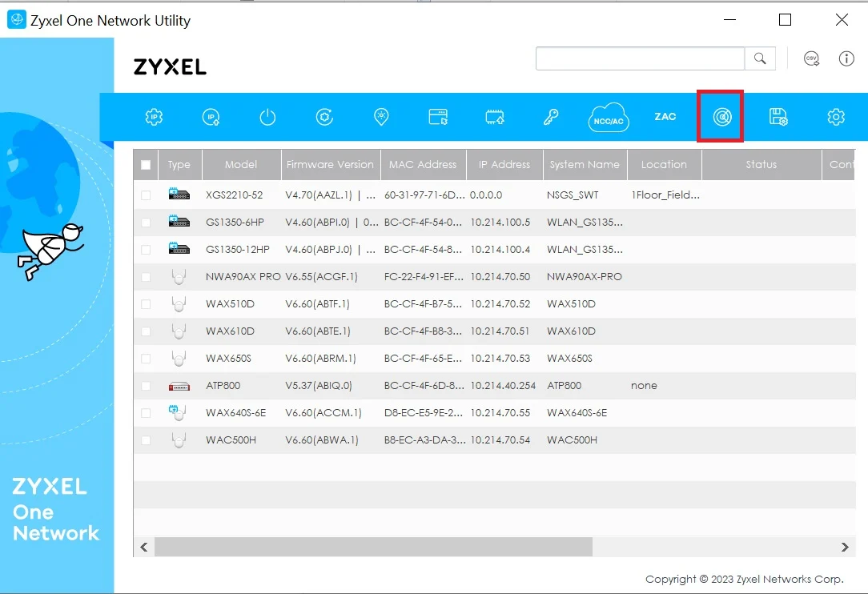Click the ATP800 firewall type icon
The width and height of the screenshot is (868, 594).
point(179,386)
